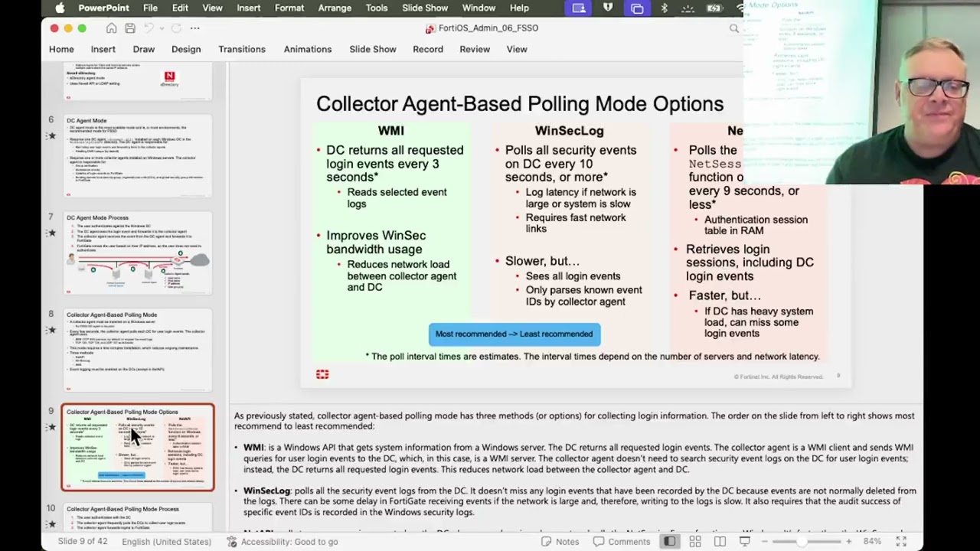980x551 pixels.
Task: Switch to the Review ribbon tab
Action: (475, 49)
